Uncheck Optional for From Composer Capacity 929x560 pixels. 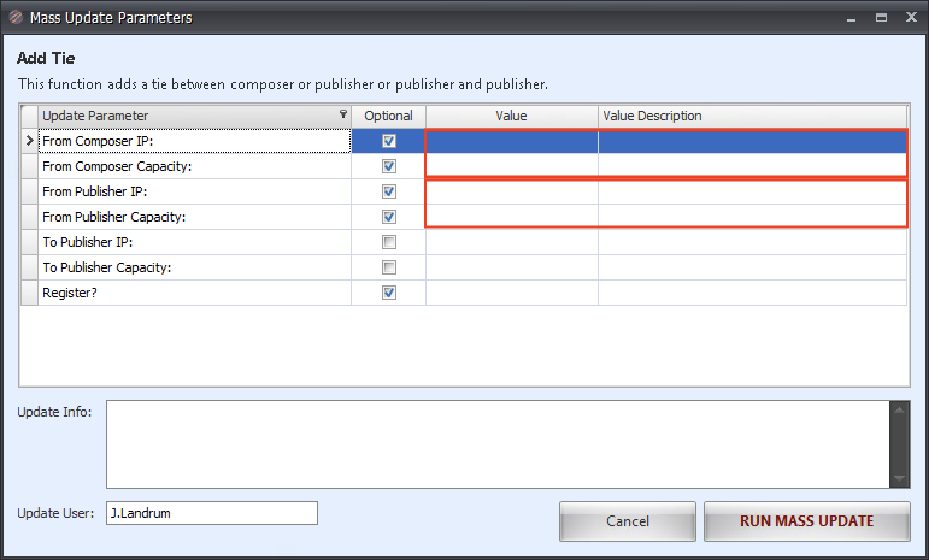pos(389,166)
